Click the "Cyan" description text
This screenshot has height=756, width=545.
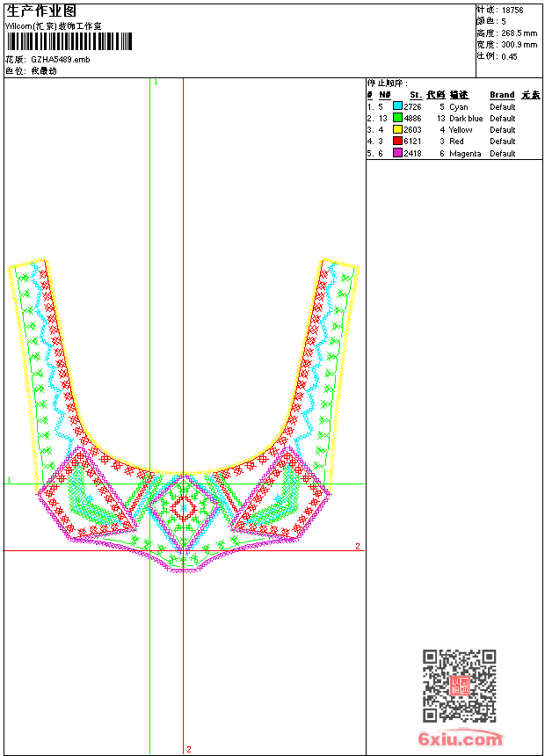tap(459, 107)
